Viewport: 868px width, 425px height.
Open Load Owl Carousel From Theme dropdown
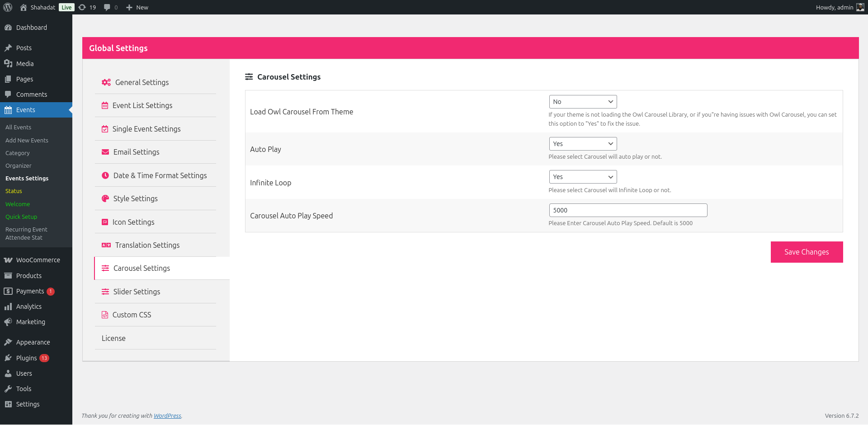[x=583, y=102]
